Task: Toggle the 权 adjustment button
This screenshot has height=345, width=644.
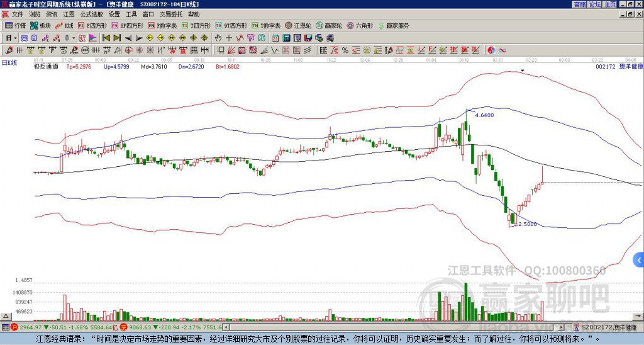Action: click(82, 38)
